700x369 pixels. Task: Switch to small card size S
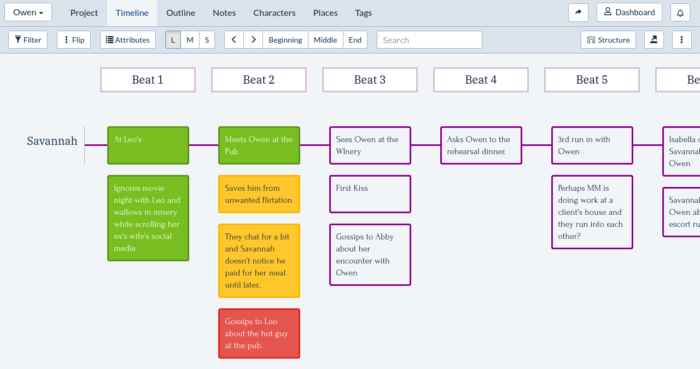(x=207, y=40)
